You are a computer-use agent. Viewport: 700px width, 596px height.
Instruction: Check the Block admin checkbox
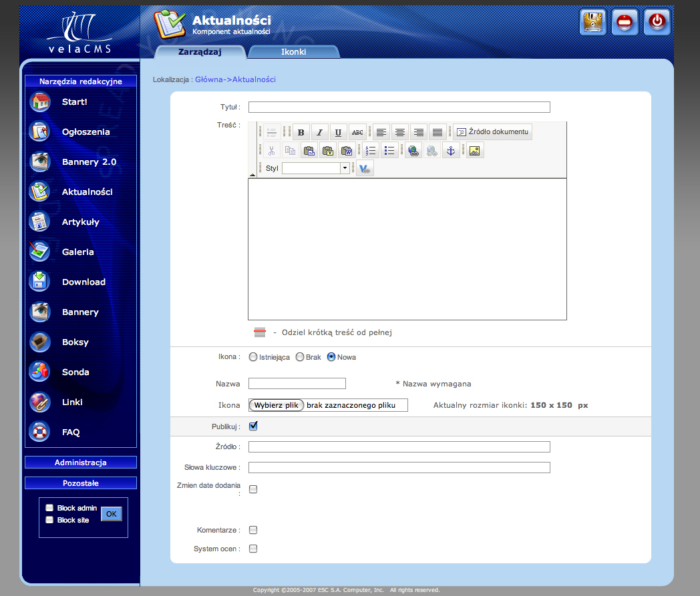pos(49,508)
